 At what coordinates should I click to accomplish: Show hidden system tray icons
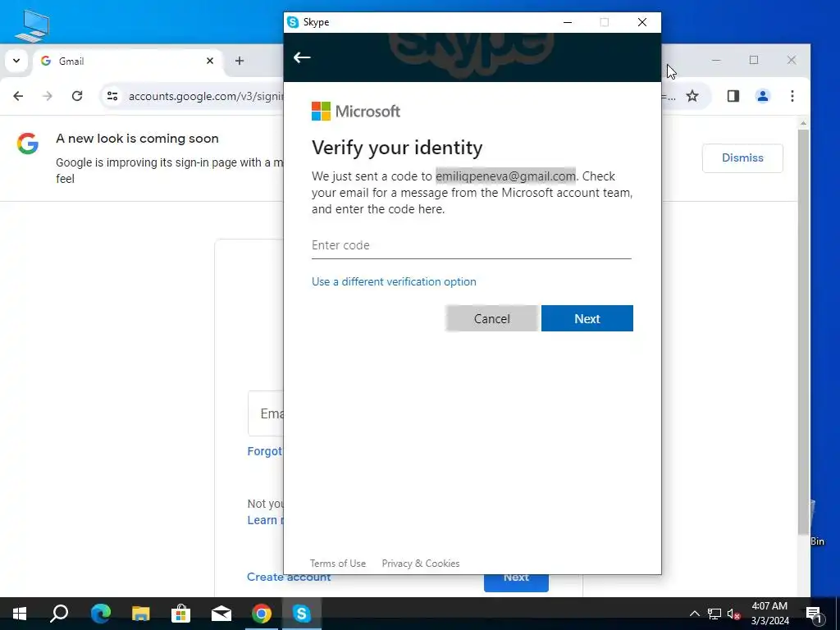[694, 614]
